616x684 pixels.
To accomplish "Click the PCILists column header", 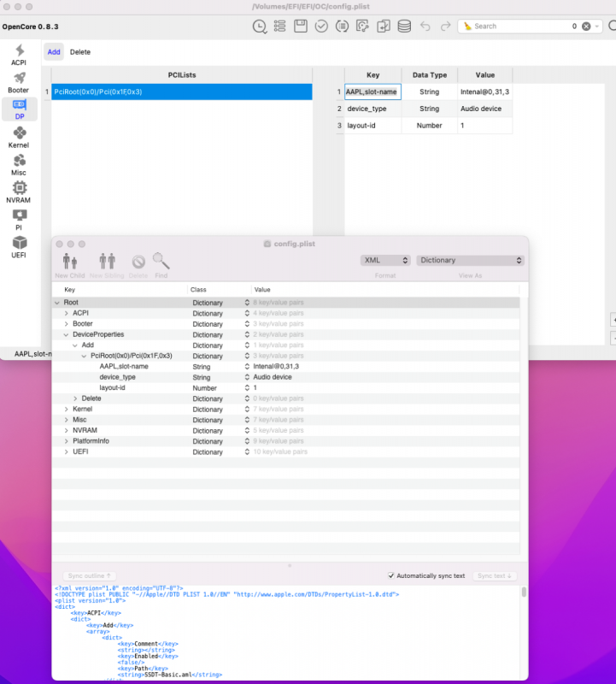I will tap(182, 75).
